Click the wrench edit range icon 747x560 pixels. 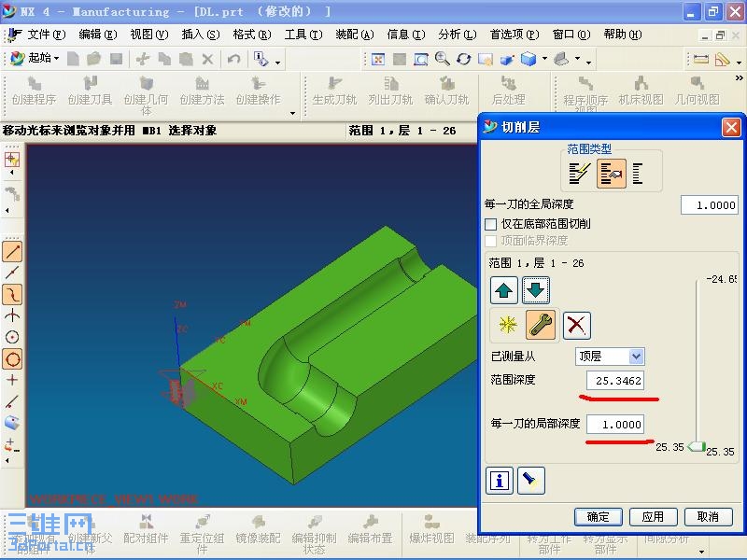click(x=541, y=325)
